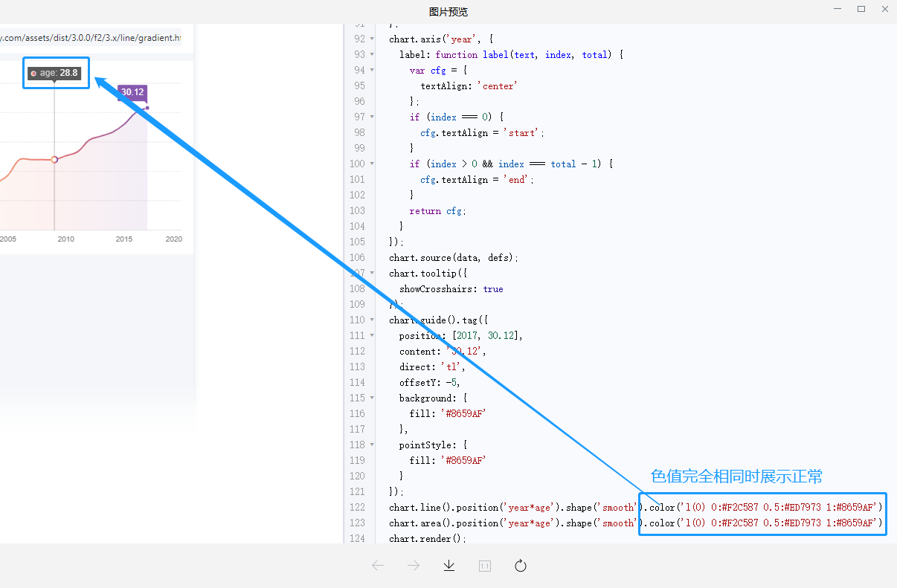Select the 30.12 guide tag on the chart
The height and width of the screenshot is (588, 897).
[x=132, y=92]
